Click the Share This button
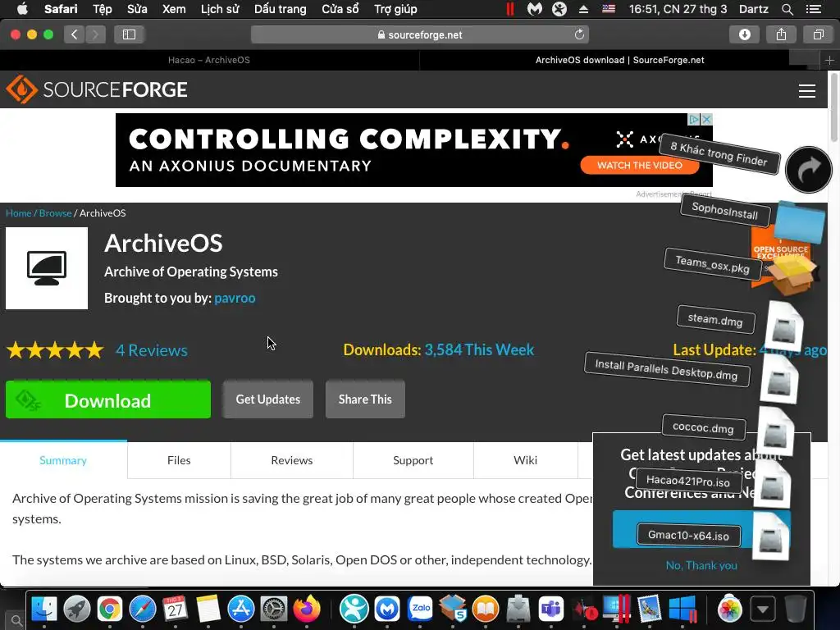Screen dimensions: 840x630 click(x=365, y=399)
